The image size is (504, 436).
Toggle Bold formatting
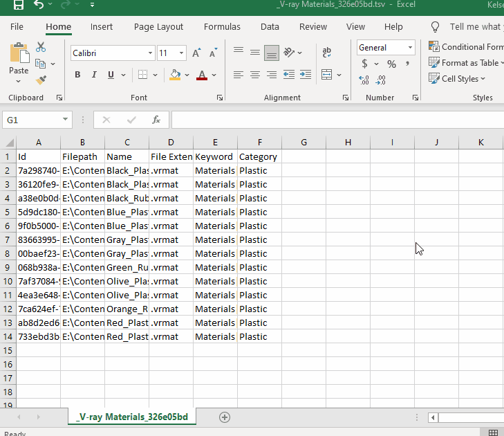point(77,75)
